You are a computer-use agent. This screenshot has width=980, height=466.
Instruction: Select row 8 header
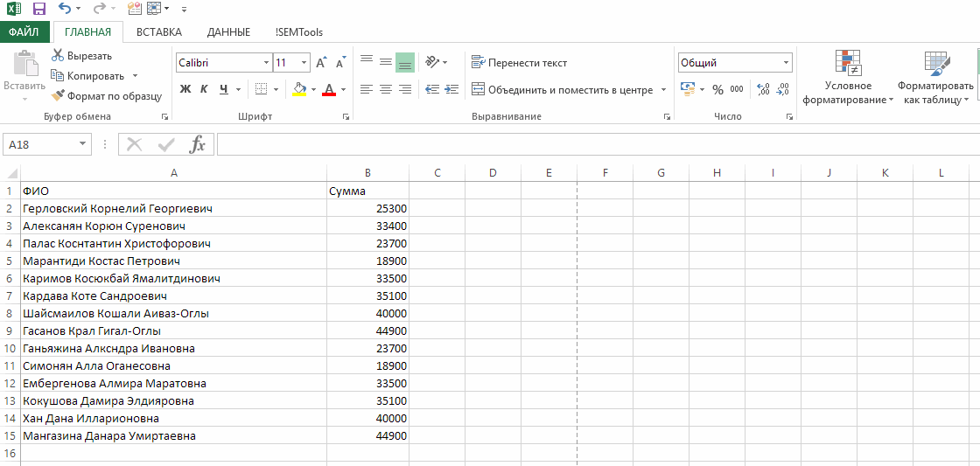(x=10, y=314)
